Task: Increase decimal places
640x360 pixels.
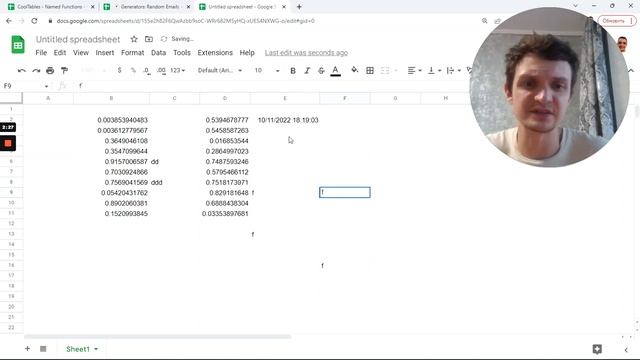Action: [x=161, y=71]
